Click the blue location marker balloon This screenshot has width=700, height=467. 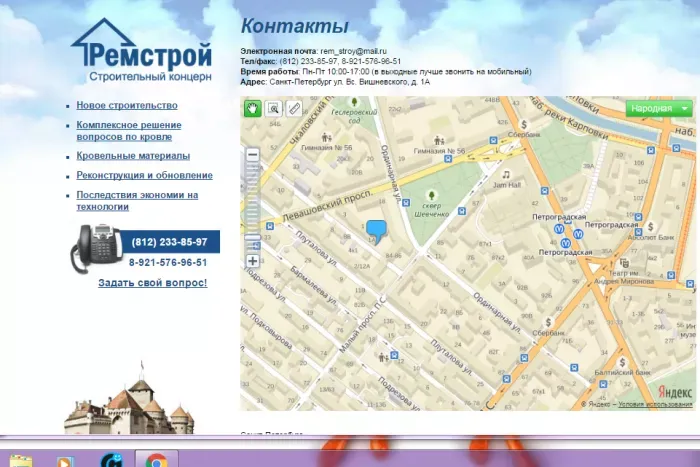[376, 231]
